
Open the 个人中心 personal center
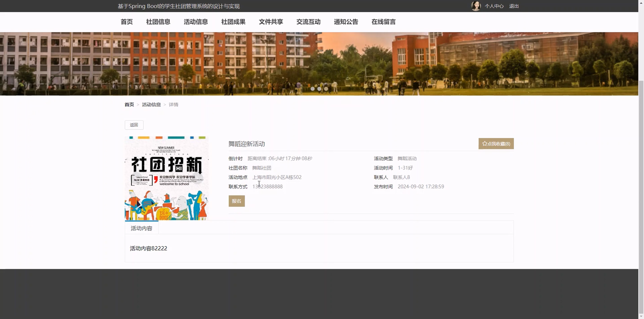point(494,6)
